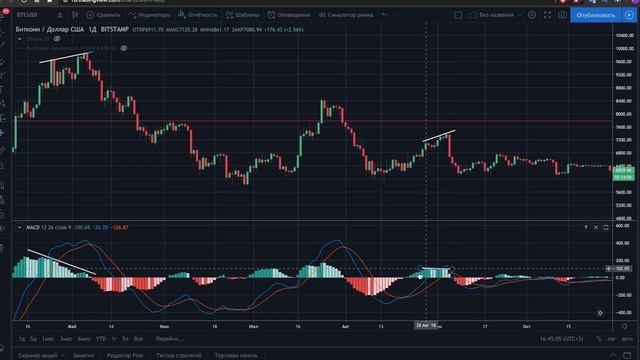Image resolution: width=640 pixels, height=360 pixels.
Task: Maximize the MACD pane icon
Action: pyautogui.click(x=606, y=227)
